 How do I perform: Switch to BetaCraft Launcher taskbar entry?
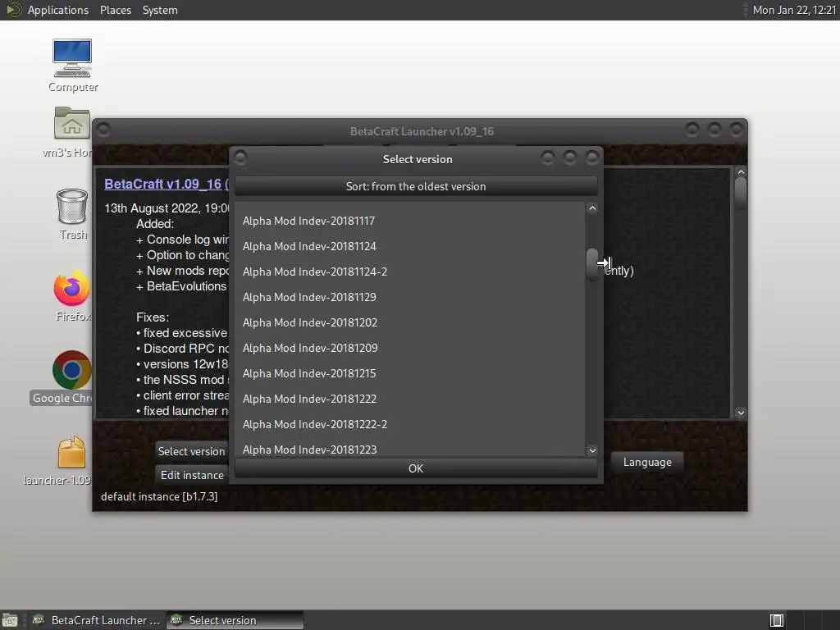[97, 620]
